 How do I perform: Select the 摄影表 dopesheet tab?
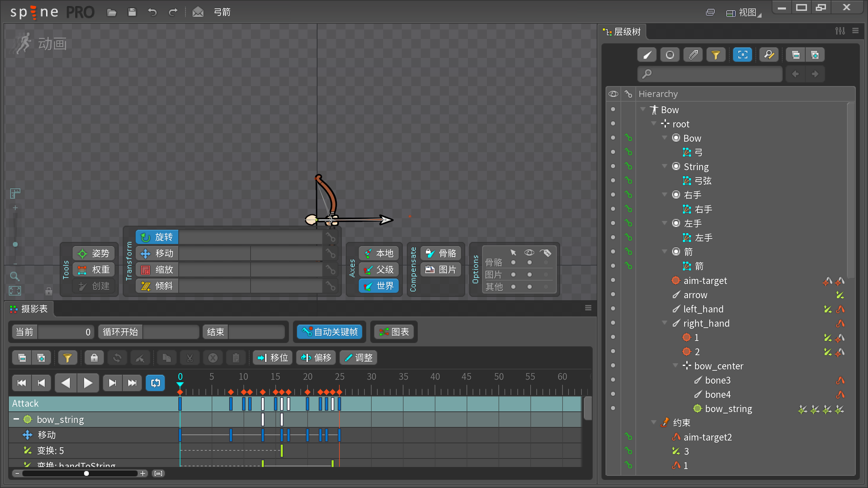29,309
